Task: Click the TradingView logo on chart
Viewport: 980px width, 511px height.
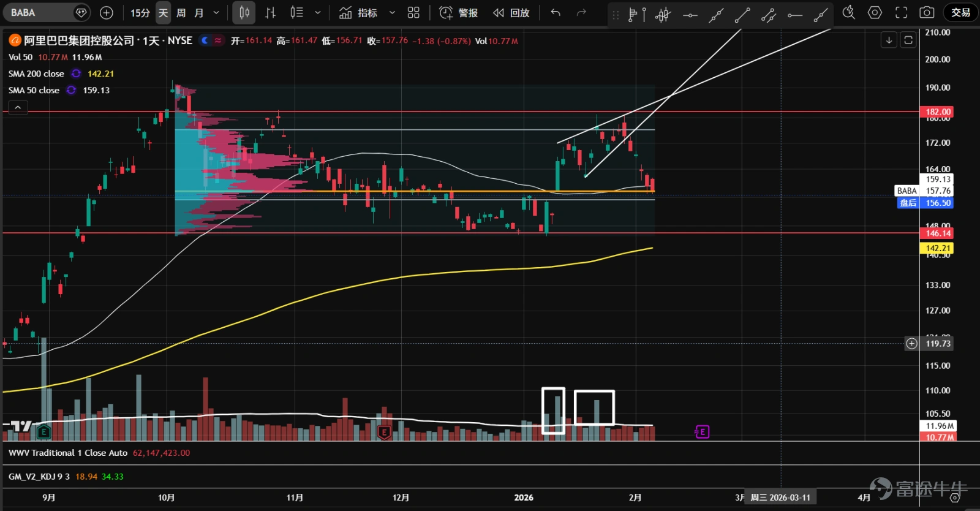Action: pos(21,426)
